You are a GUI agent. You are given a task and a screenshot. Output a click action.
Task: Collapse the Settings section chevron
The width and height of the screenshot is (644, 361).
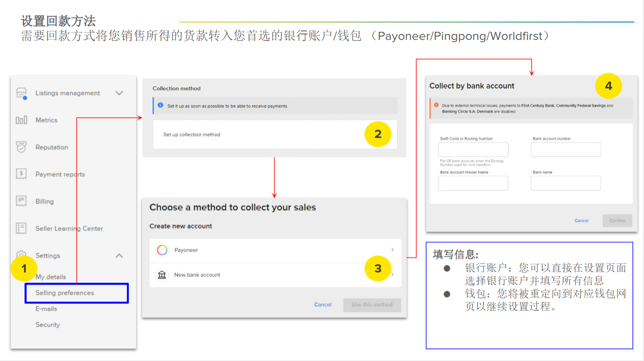[119, 256]
